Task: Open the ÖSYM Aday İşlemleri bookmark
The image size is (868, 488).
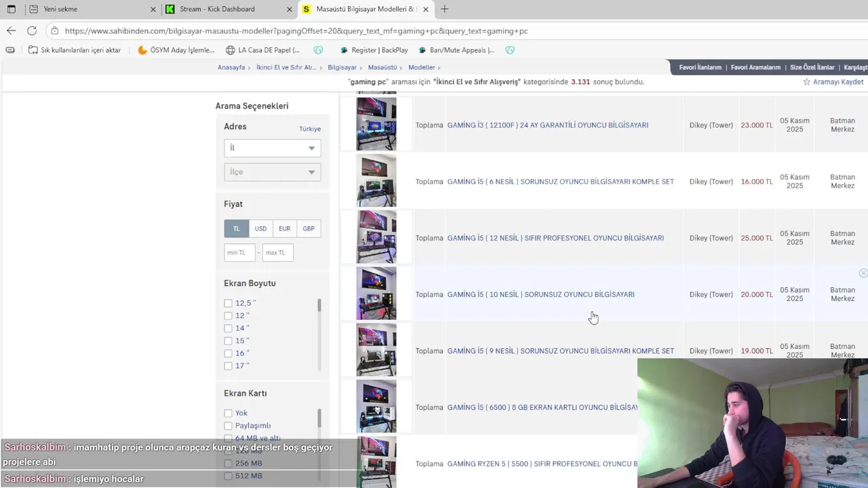Action: [176, 50]
